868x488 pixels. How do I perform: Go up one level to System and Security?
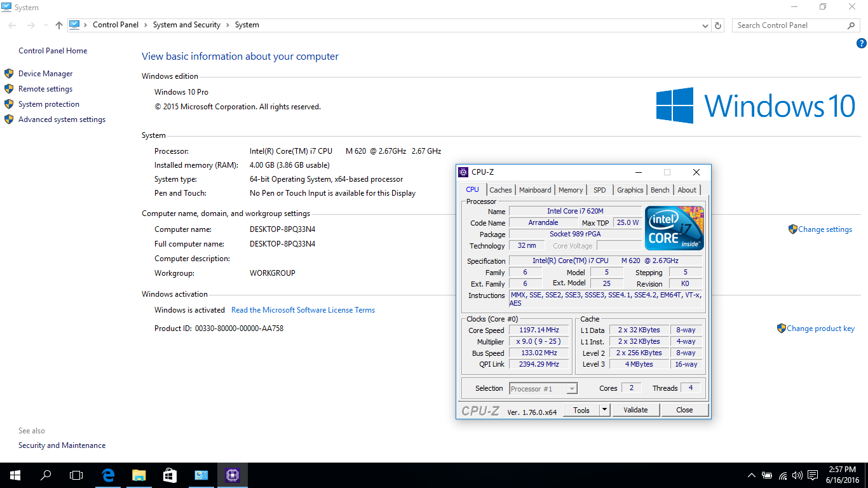(x=59, y=25)
